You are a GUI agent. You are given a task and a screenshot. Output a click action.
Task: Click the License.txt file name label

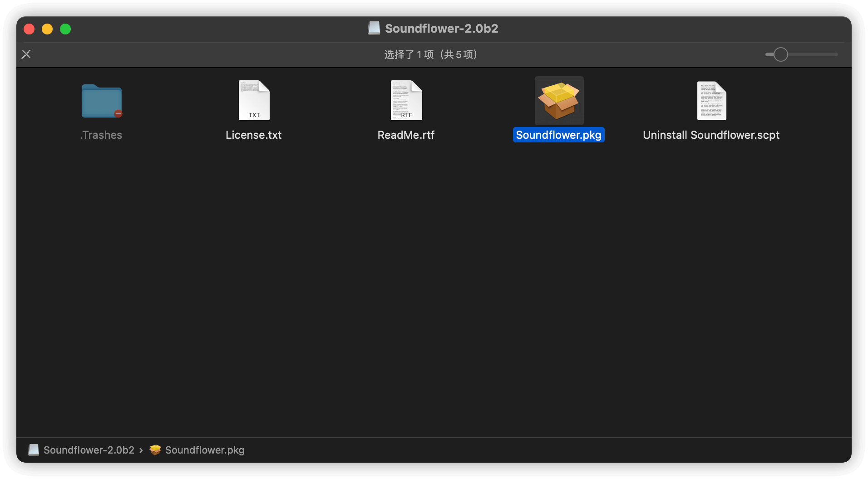254,135
